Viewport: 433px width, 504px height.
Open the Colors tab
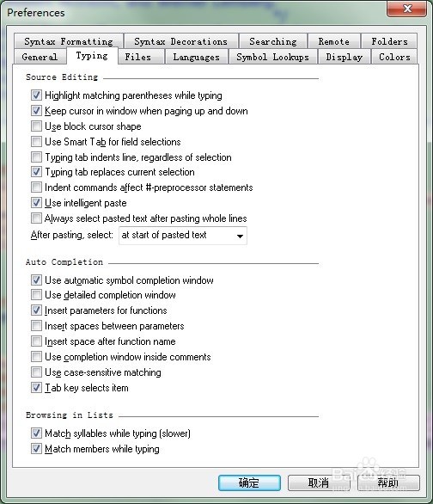[394, 57]
